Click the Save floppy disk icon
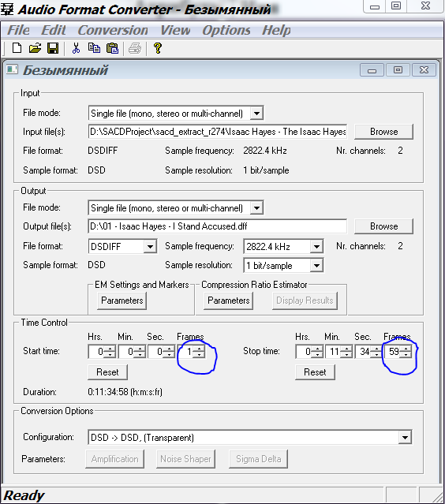 pyautogui.click(x=53, y=48)
